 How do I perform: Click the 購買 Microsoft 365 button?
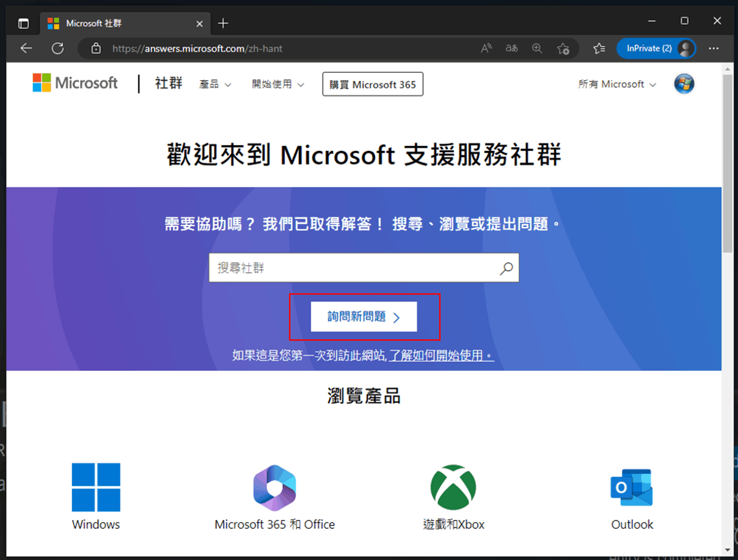click(x=372, y=84)
